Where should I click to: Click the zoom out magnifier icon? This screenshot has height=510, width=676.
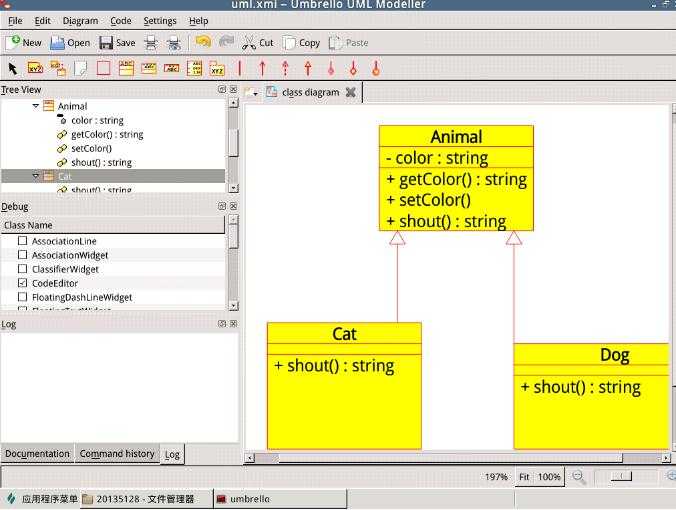pyautogui.click(x=578, y=477)
